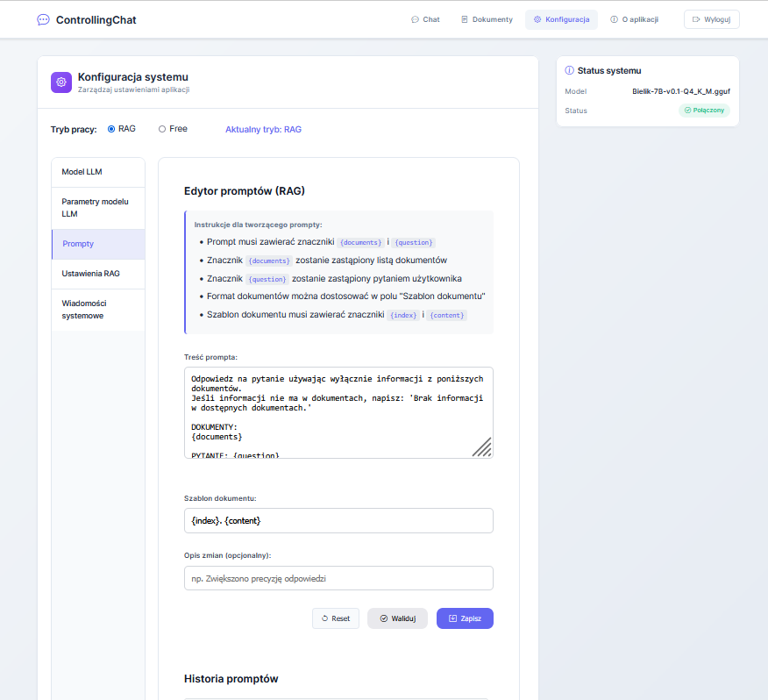
Task: Click the info icon next to Status systemu
Action: [x=569, y=70]
